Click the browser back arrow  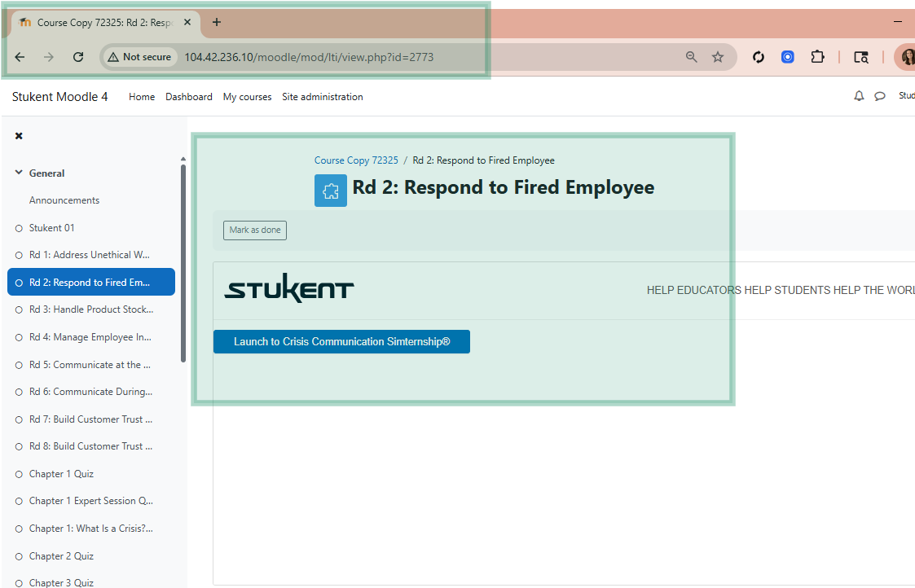pos(20,57)
